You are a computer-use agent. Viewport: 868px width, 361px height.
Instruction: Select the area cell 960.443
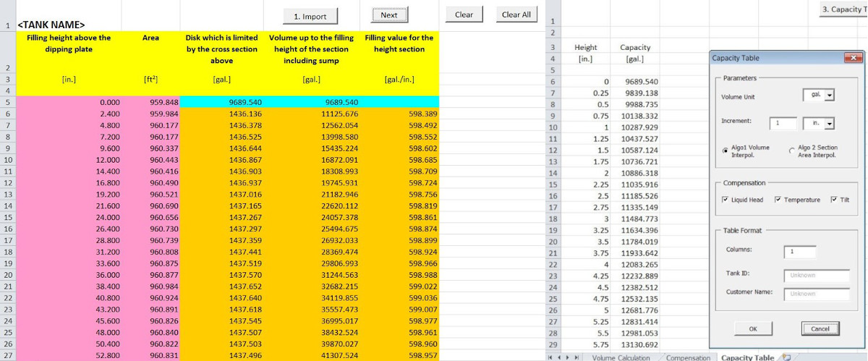point(151,160)
